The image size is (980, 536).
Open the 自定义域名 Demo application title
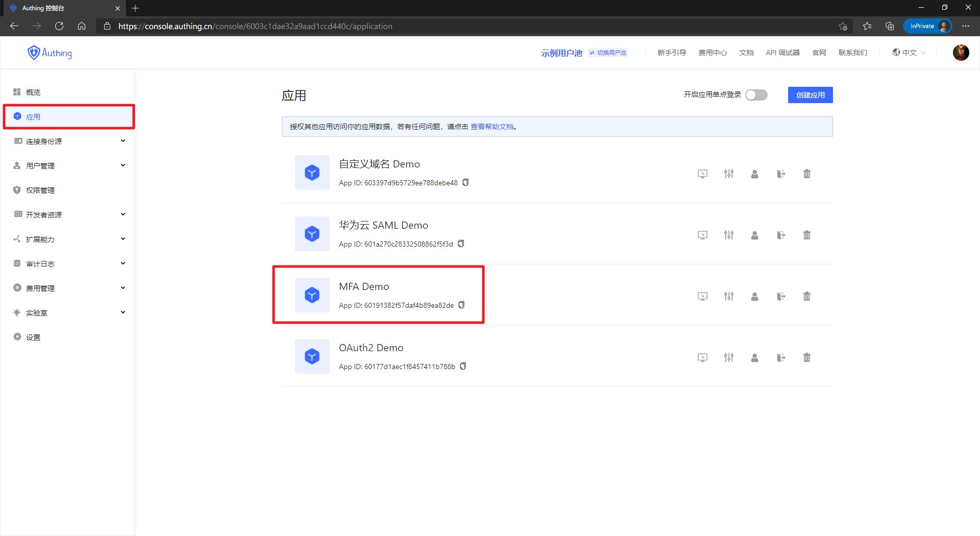(379, 164)
